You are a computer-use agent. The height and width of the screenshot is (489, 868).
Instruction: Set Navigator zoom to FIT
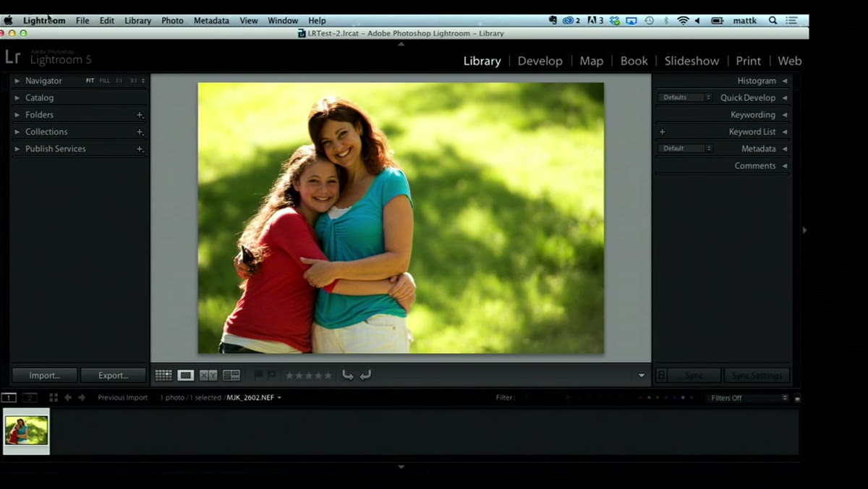pyautogui.click(x=90, y=81)
